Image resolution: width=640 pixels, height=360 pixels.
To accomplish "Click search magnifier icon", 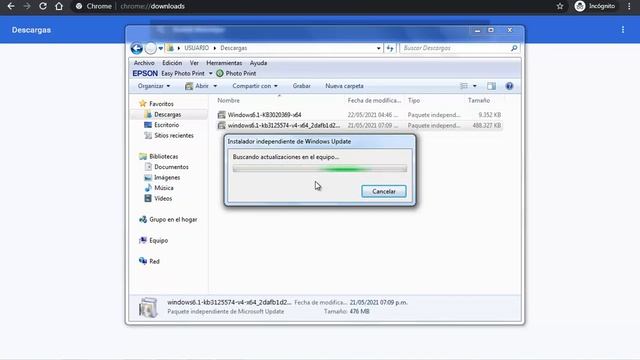I will [514, 48].
